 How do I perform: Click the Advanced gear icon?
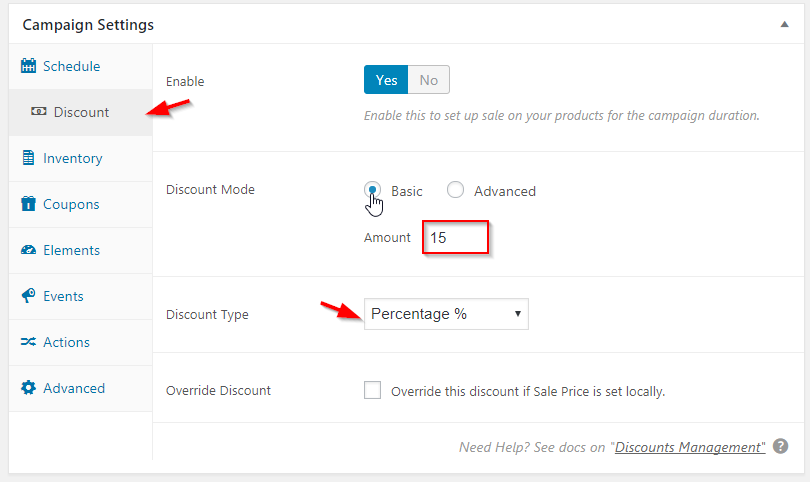(28, 387)
